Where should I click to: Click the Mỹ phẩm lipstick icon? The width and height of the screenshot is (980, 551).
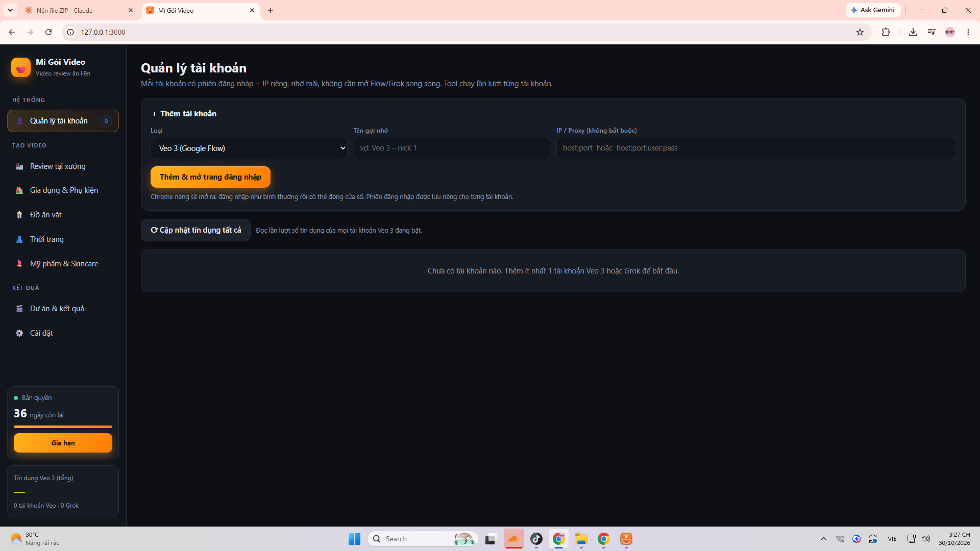(x=19, y=264)
